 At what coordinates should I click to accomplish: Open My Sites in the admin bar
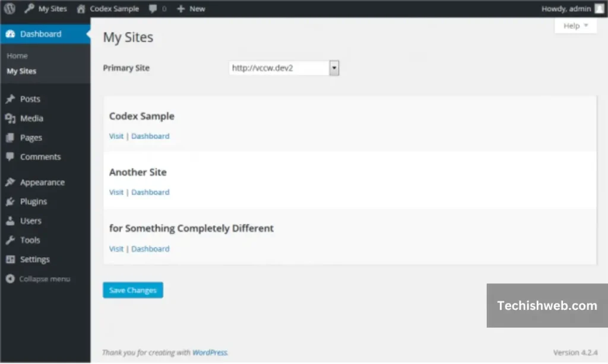click(52, 8)
